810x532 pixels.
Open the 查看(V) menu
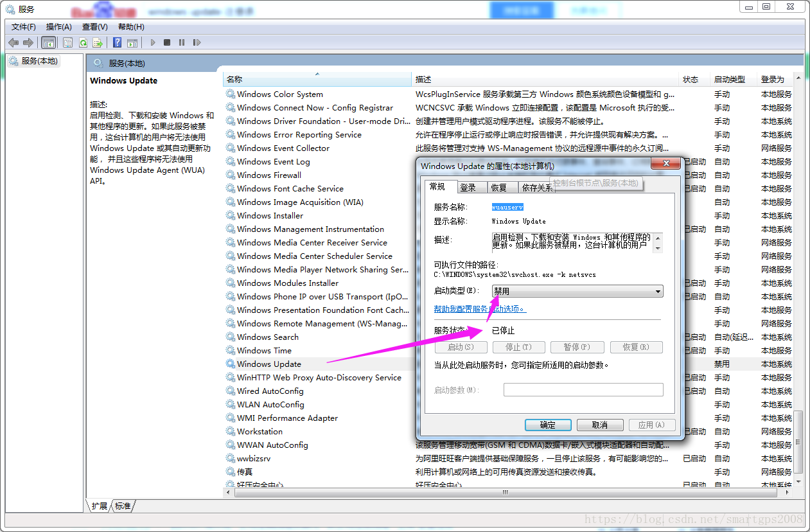pos(95,26)
